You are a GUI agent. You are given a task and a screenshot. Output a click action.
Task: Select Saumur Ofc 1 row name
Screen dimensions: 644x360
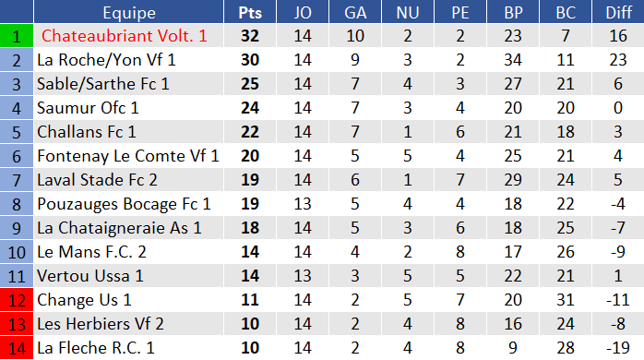(x=88, y=108)
